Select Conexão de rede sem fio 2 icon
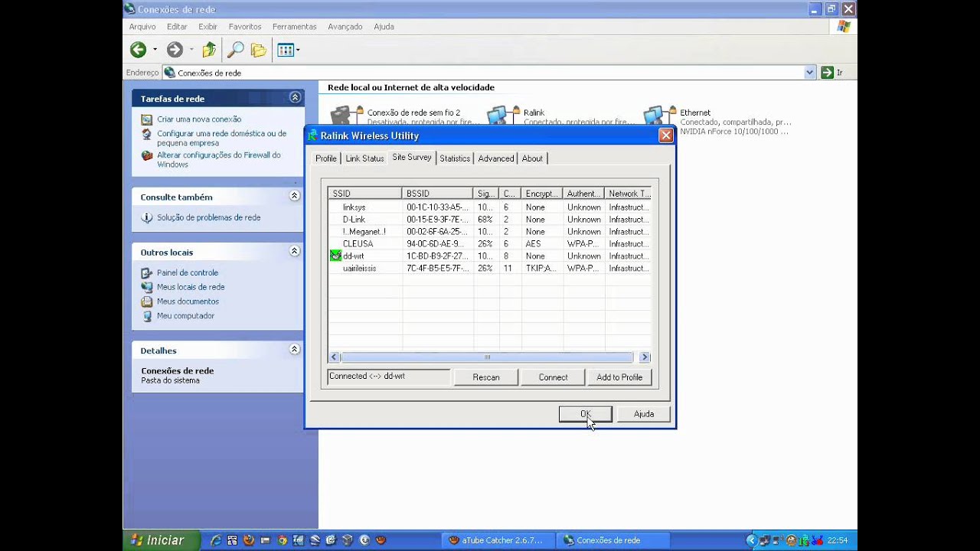 click(x=346, y=115)
